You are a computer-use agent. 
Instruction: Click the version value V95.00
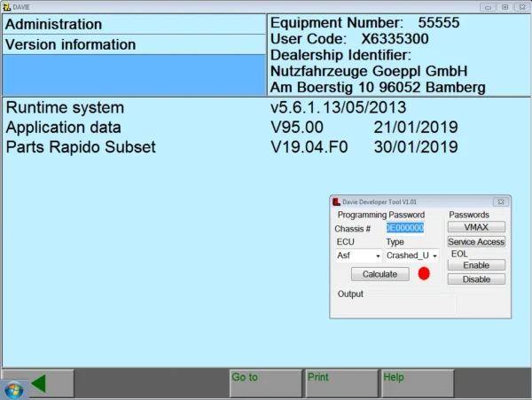(x=297, y=127)
